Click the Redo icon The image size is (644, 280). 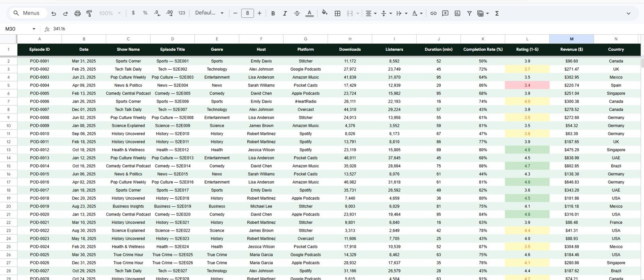(x=65, y=13)
